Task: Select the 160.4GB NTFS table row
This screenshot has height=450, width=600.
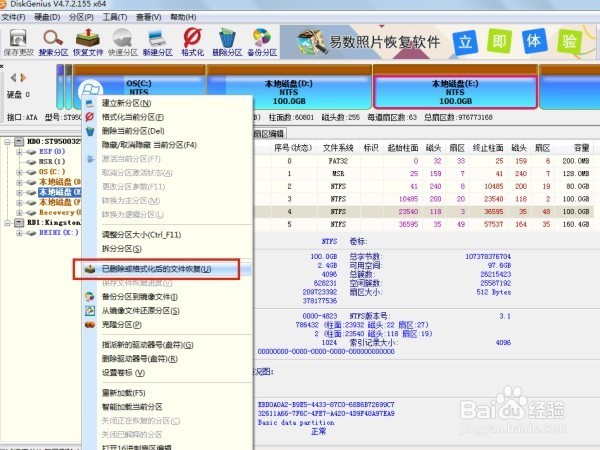Action: click(x=424, y=224)
